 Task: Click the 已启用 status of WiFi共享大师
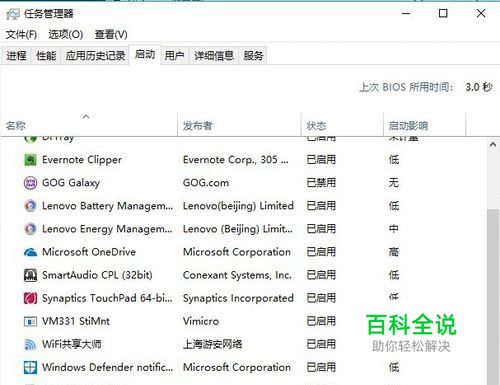tap(321, 344)
